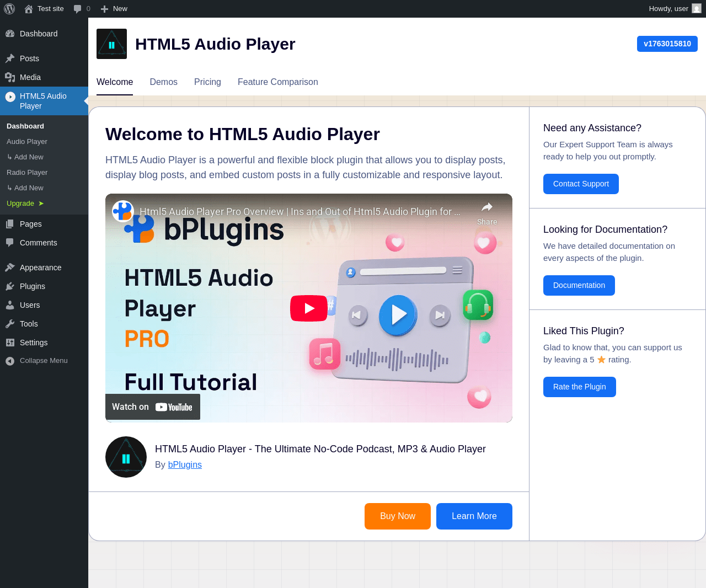Open the bPlugins author link

click(185, 465)
